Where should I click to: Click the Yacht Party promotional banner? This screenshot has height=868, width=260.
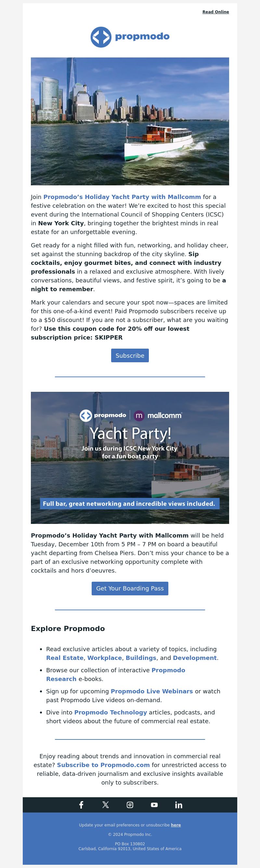[130, 458]
